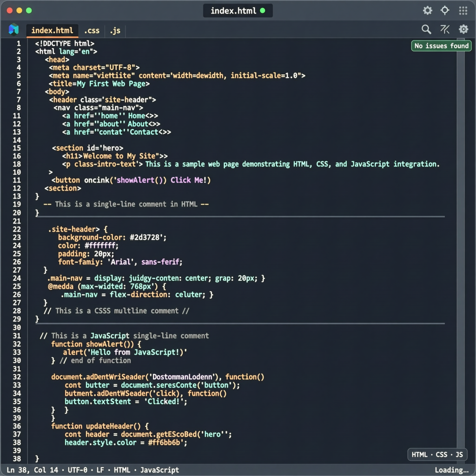Click the nav class="main-nav" line
The image size is (476, 476).
point(99,108)
